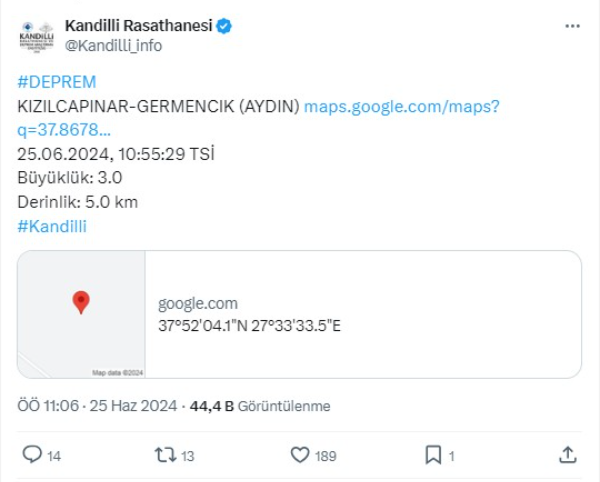The image size is (600, 482).
Task: Open the #DEPREM hashtag
Action: [x=57, y=82]
